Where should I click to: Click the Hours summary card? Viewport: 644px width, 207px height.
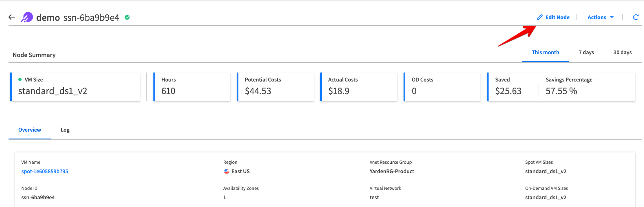pyautogui.click(x=192, y=86)
